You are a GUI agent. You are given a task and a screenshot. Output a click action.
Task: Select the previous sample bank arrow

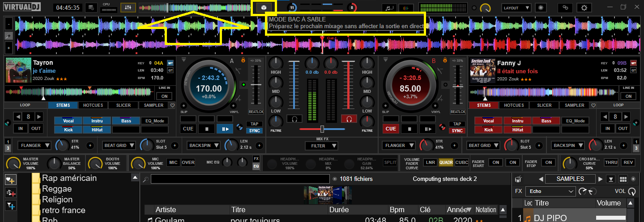click(x=541, y=179)
